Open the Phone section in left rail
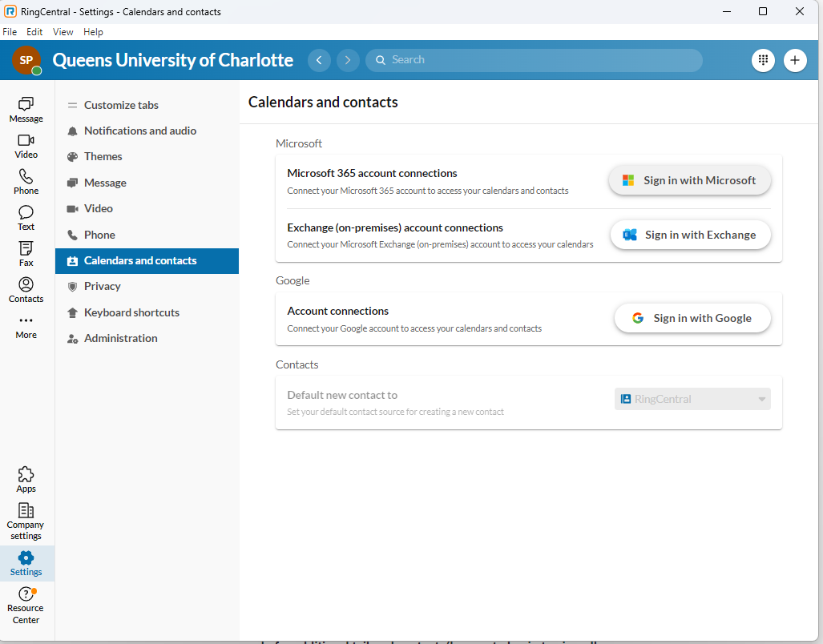The height and width of the screenshot is (644, 823). 26,182
